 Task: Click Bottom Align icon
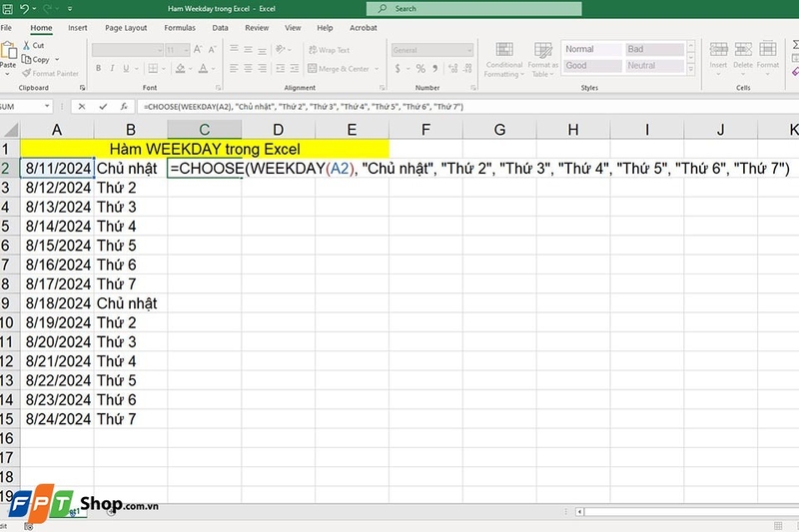click(262, 49)
